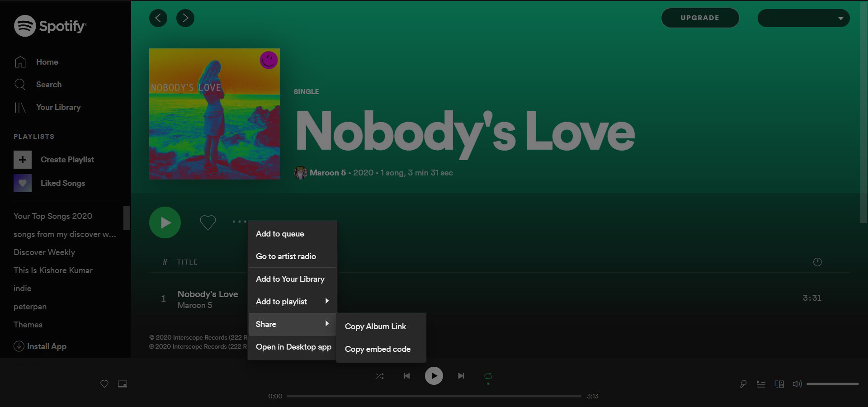Save album with the heart icon
This screenshot has height=407, width=868.
tap(208, 222)
